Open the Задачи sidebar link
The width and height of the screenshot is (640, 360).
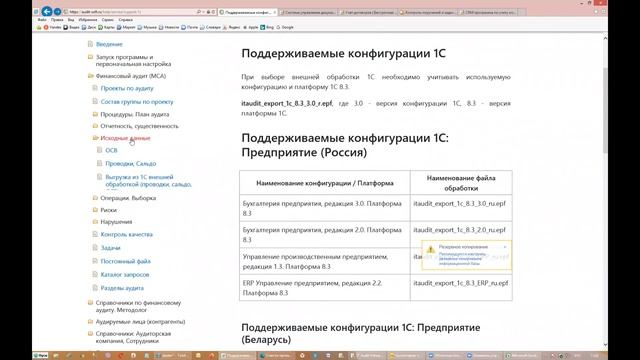[110, 248]
